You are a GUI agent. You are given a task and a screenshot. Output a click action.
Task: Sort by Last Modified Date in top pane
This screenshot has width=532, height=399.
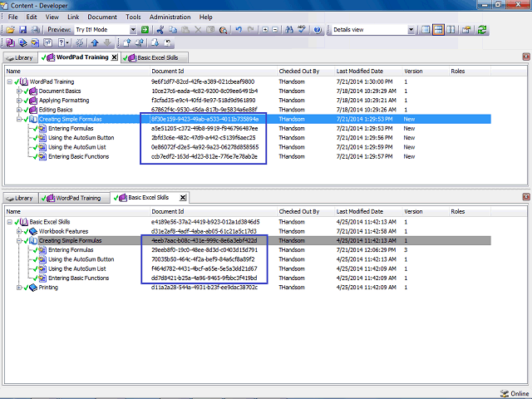tap(368, 71)
